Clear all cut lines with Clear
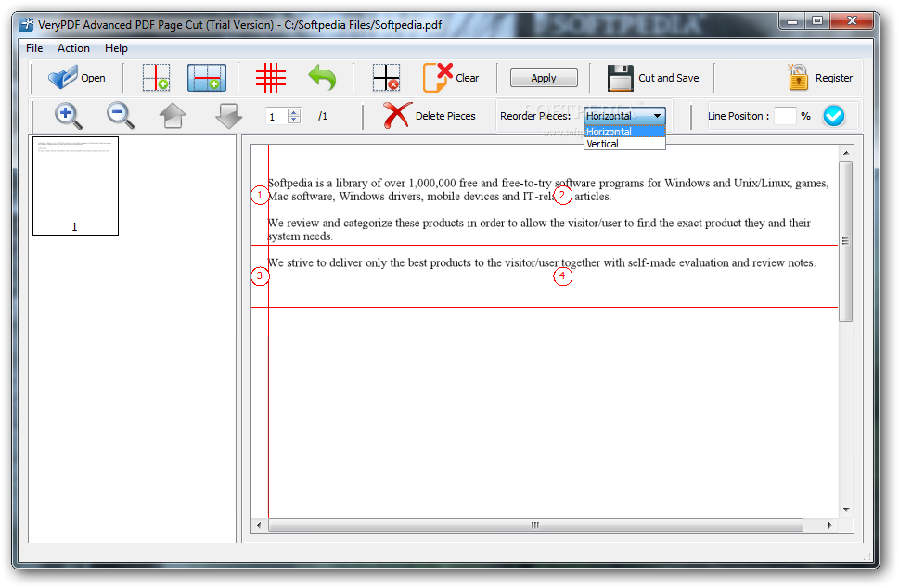899x588 pixels. [x=450, y=77]
